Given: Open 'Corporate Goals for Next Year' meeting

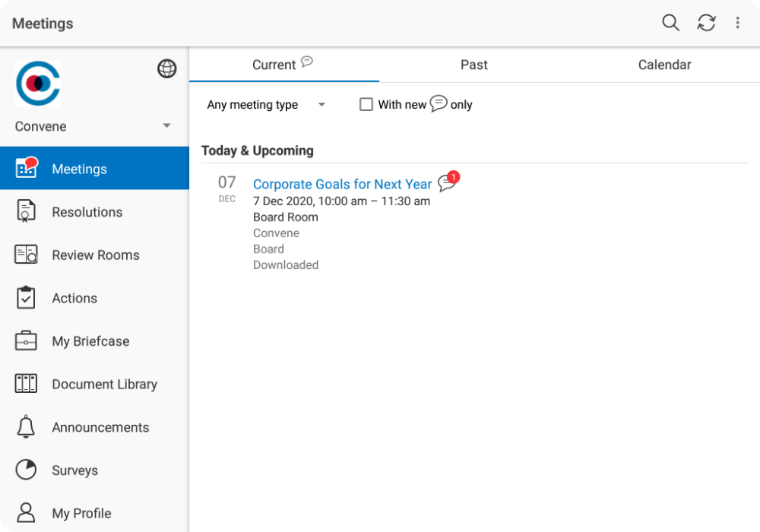Looking at the screenshot, I should [342, 184].
